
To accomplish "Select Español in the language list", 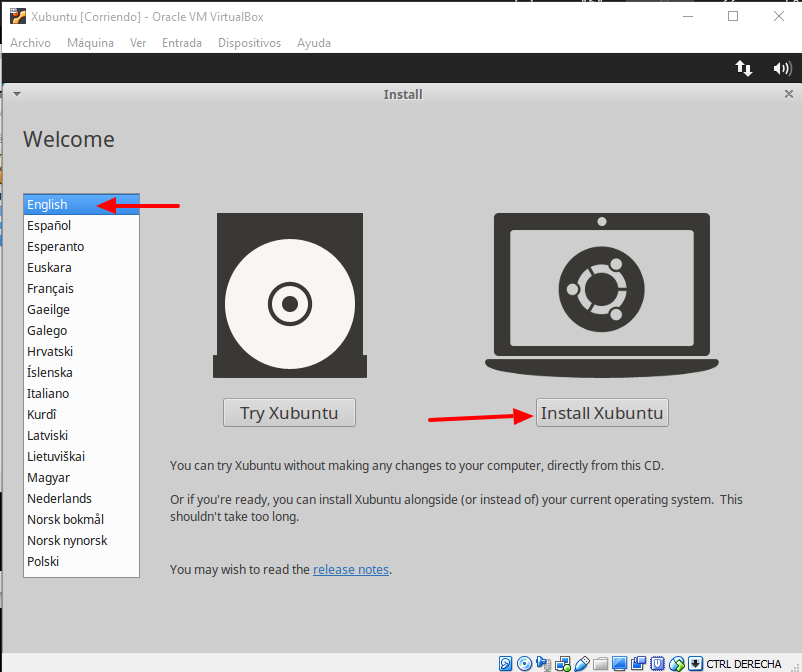I will click(x=81, y=226).
